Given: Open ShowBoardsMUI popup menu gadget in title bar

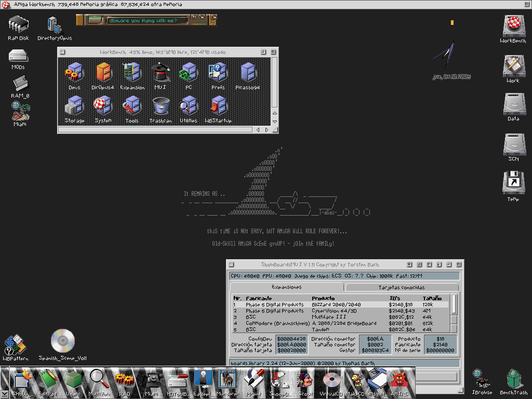Looking at the screenshot, I should pos(409,264).
